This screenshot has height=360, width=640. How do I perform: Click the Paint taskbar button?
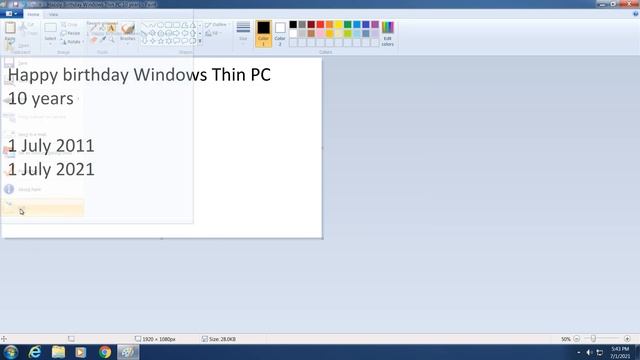point(128,352)
